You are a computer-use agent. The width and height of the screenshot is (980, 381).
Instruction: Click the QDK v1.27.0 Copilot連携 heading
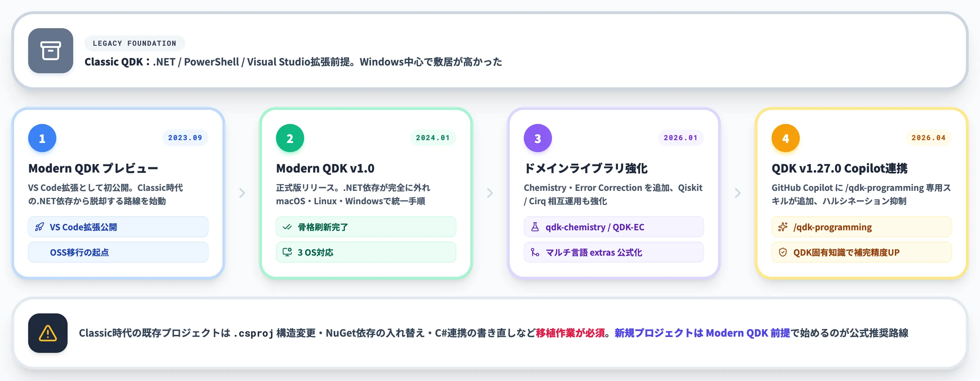click(x=839, y=168)
